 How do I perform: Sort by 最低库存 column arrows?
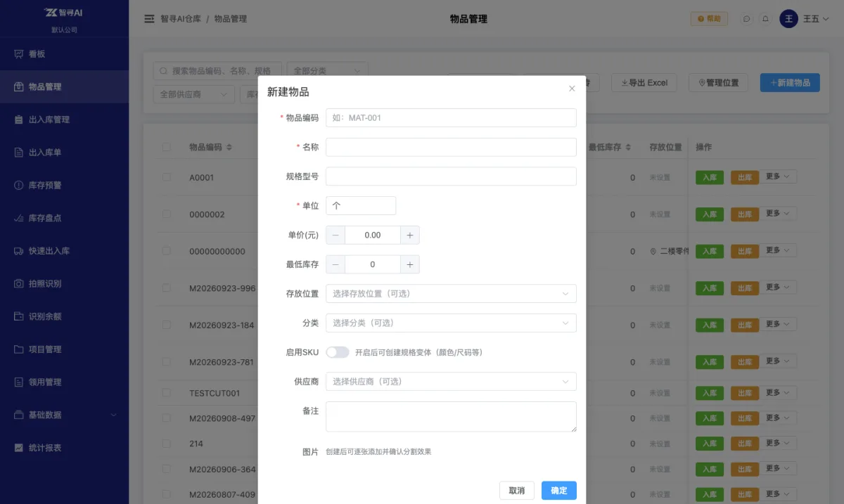coord(628,148)
